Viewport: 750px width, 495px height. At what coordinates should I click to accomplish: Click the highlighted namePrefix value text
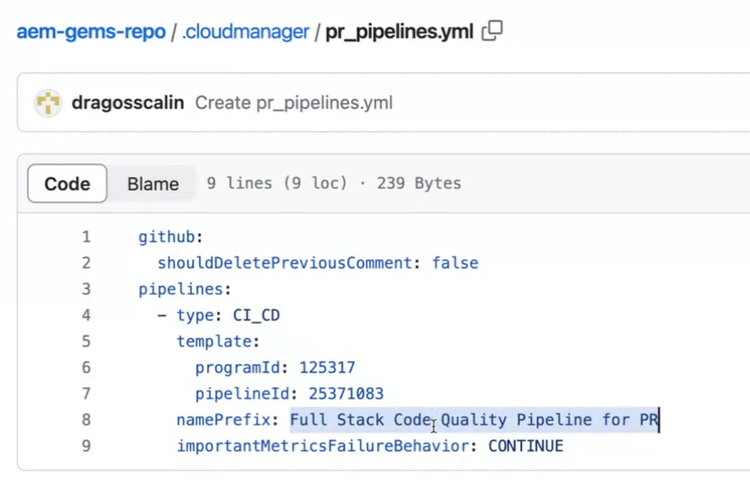(x=474, y=420)
